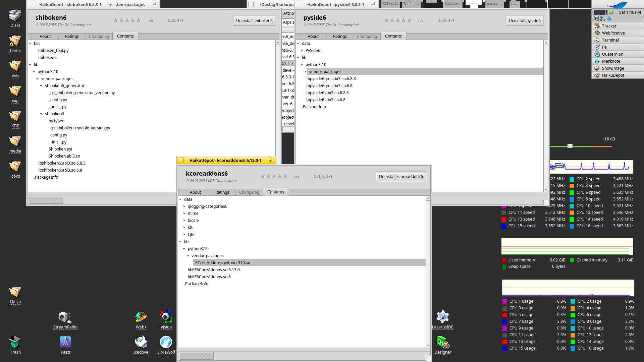Select the LibreWolf desktop icon

point(166,345)
